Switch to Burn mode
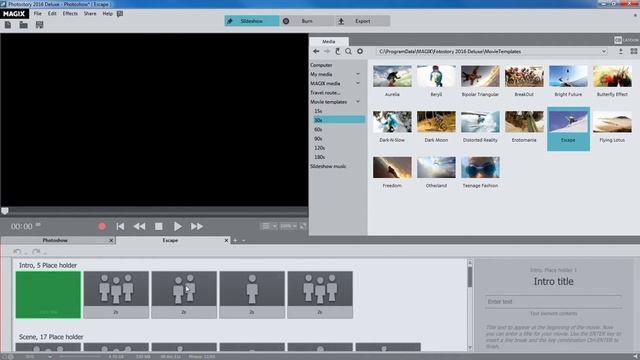 (307, 21)
